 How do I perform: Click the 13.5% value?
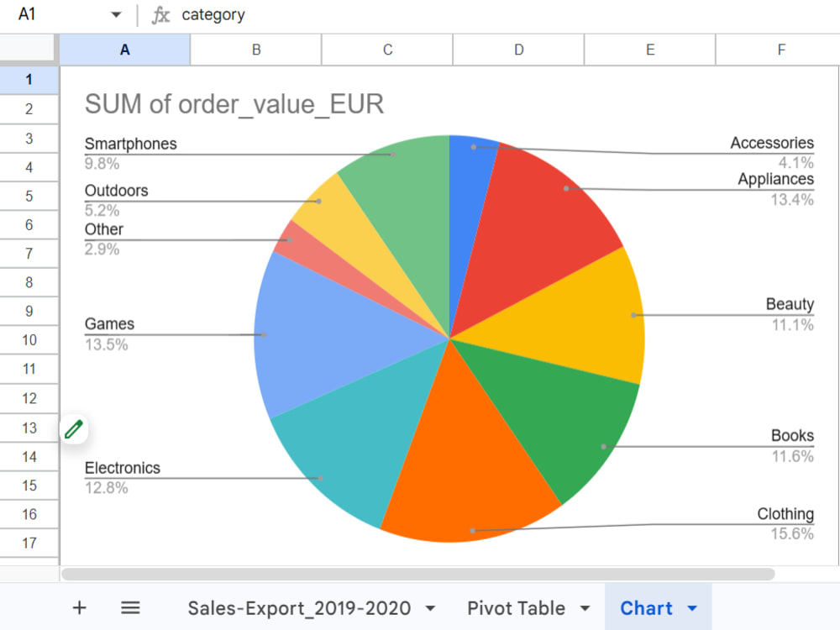pos(106,344)
